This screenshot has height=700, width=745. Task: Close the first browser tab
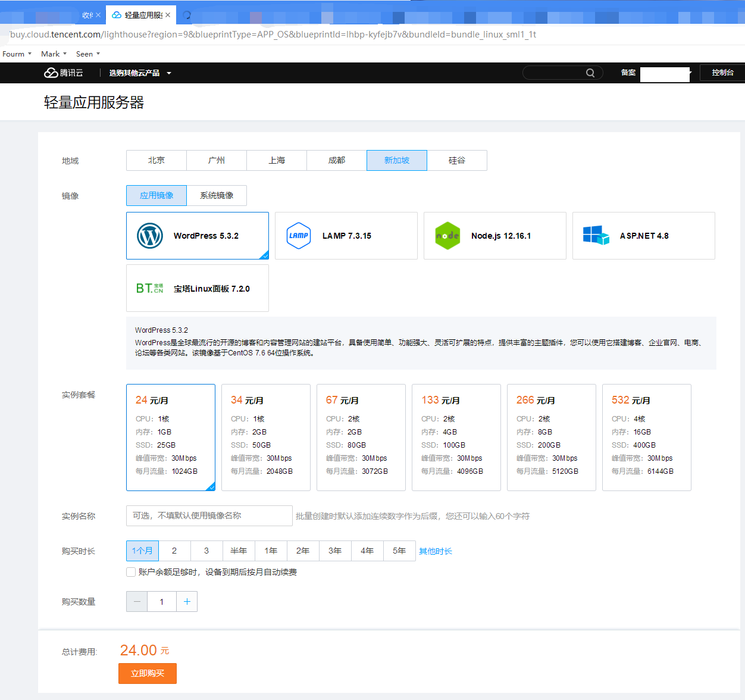point(98,15)
